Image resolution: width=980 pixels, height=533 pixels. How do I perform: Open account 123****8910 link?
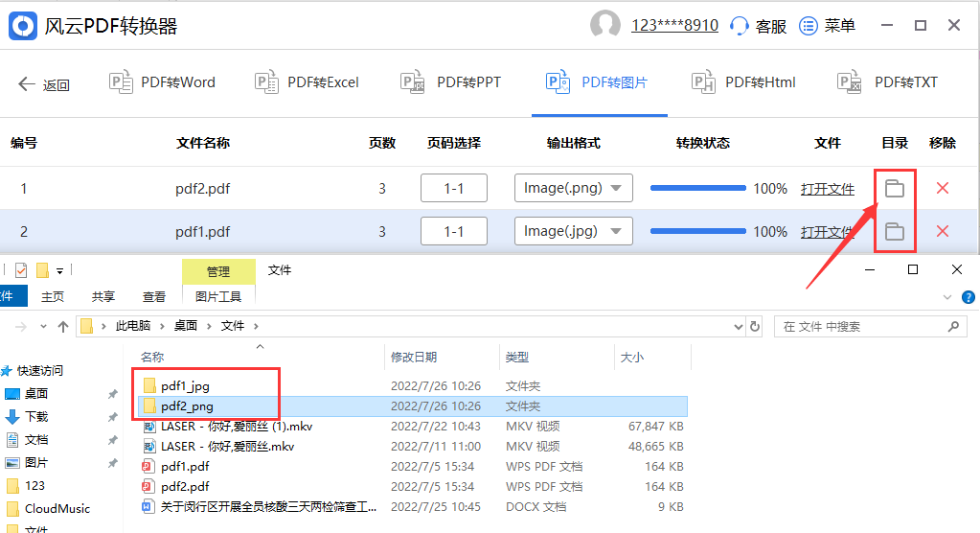click(674, 25)
